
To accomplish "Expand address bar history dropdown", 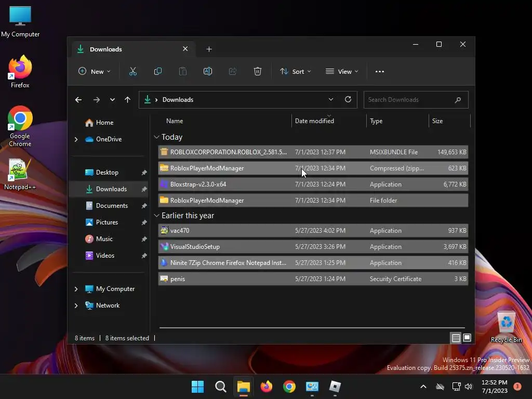I will [x=331, y=99].
